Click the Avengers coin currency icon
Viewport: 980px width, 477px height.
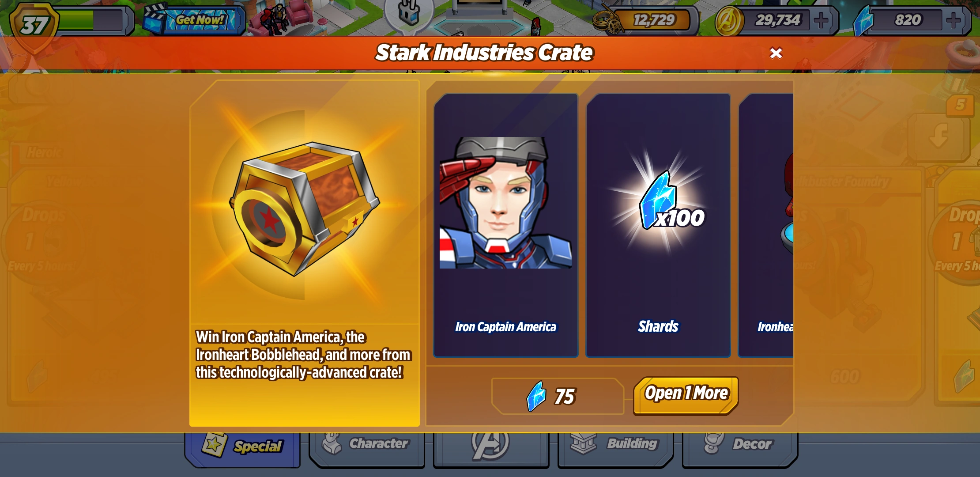tap(729, 20)
